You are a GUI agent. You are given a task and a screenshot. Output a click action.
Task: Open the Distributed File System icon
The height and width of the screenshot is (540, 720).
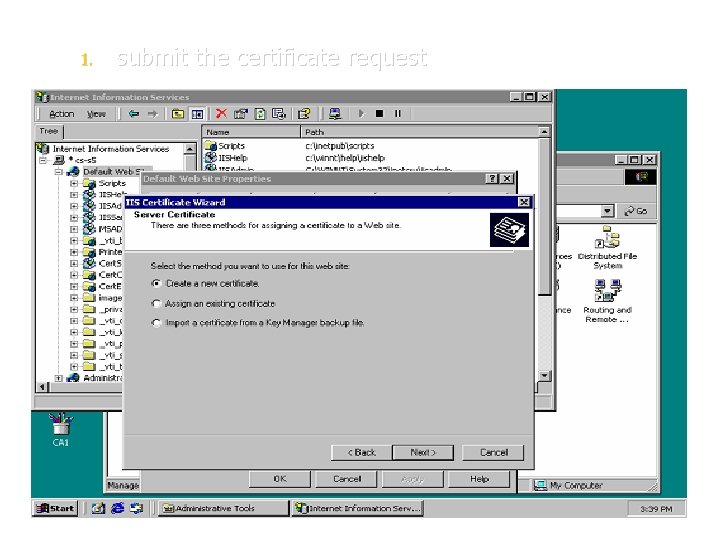tap(608, 248)
